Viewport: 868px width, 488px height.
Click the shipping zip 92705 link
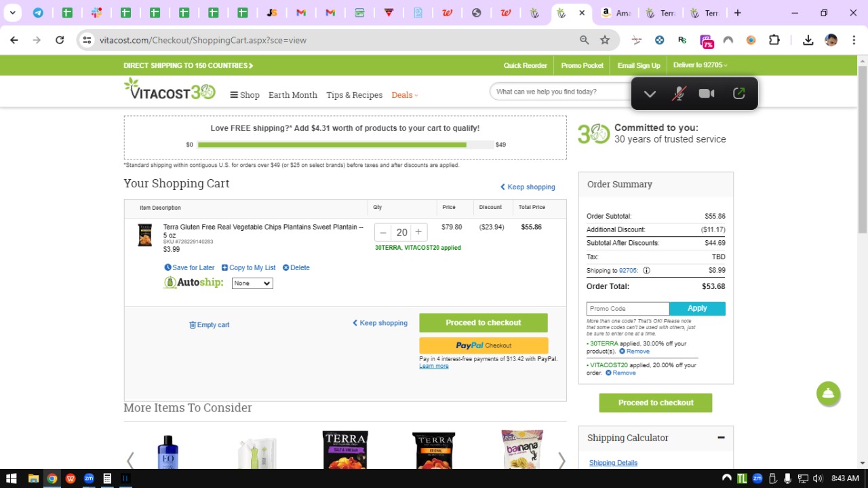(x=628, y=270)
